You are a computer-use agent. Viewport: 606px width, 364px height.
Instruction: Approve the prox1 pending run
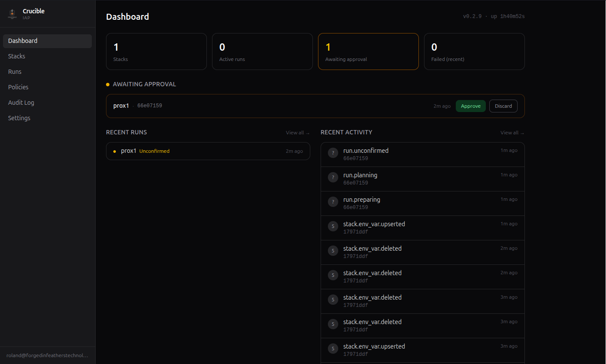tap(470, 106)
